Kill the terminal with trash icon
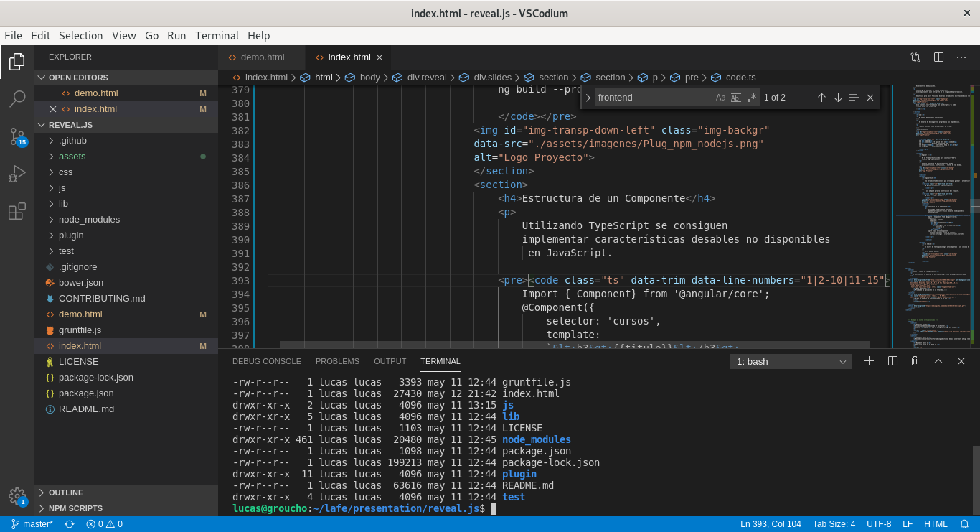Viewport: 980px width, 532px height. (x=915, y=361)
